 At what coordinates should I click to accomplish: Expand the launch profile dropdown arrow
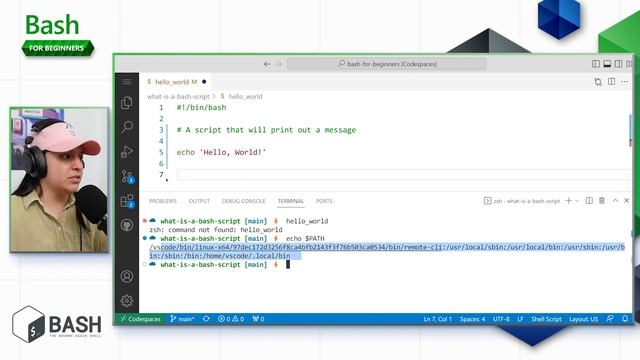[x=577, y=201]
